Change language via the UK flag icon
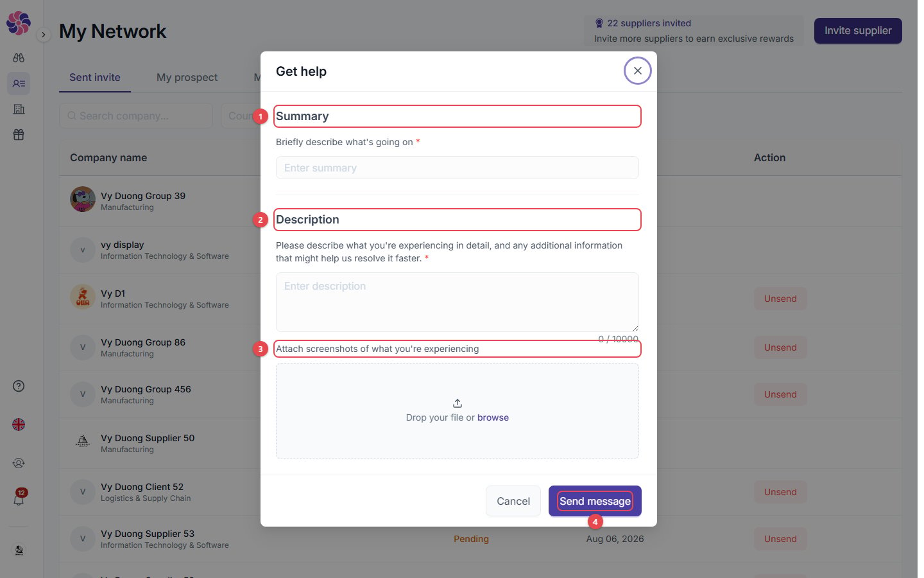 [x=19, y=425]
